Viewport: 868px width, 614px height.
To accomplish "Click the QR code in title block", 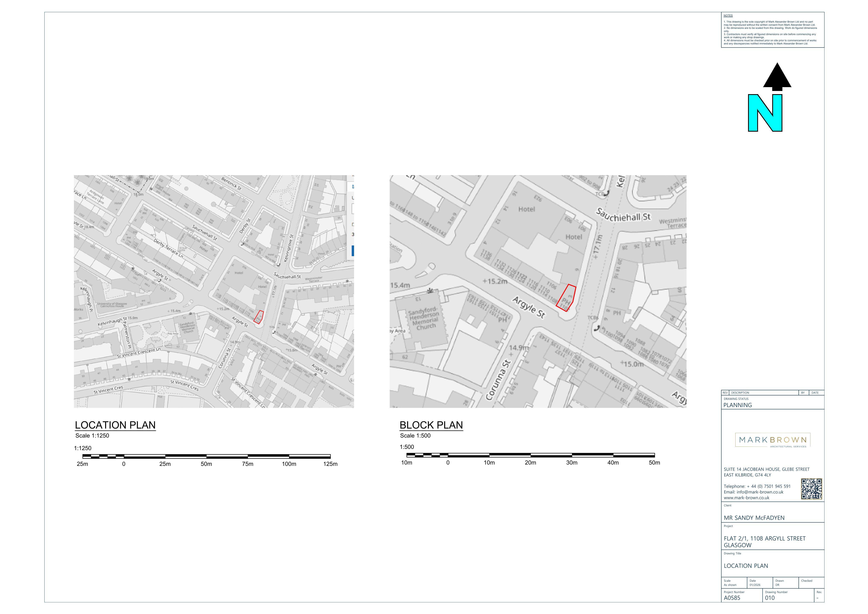I will point(811,489).
